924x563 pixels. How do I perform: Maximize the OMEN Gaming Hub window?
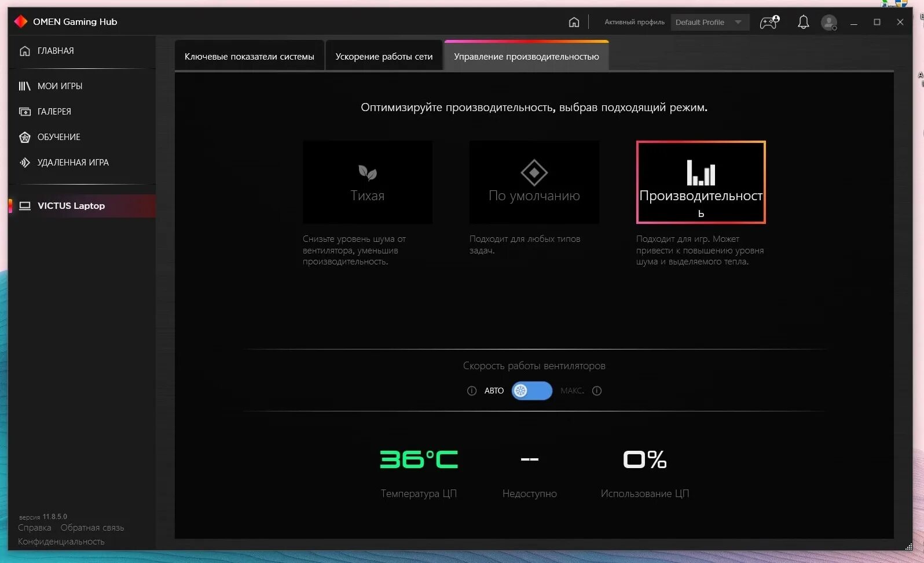(877, 22)
